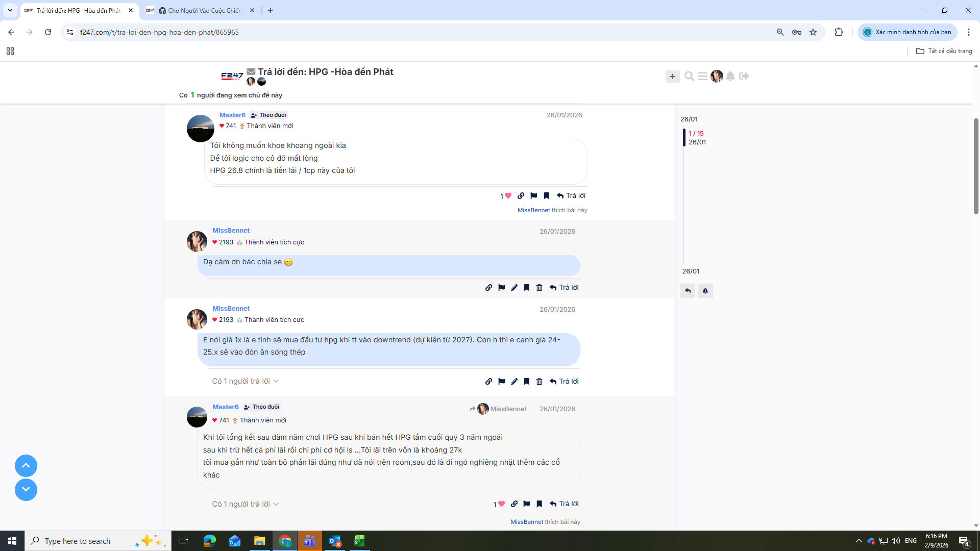
Task: Switch to 'Cho Người Vào Cuộc Chiến' tab
Action: click(200, 10)
